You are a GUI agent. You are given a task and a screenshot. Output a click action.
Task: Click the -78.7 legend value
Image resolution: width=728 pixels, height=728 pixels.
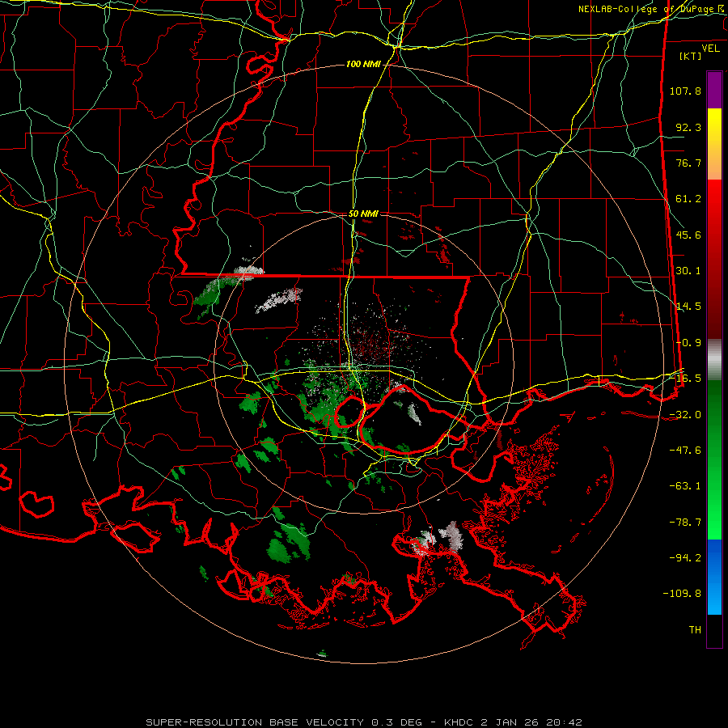[x=685, y=523]
